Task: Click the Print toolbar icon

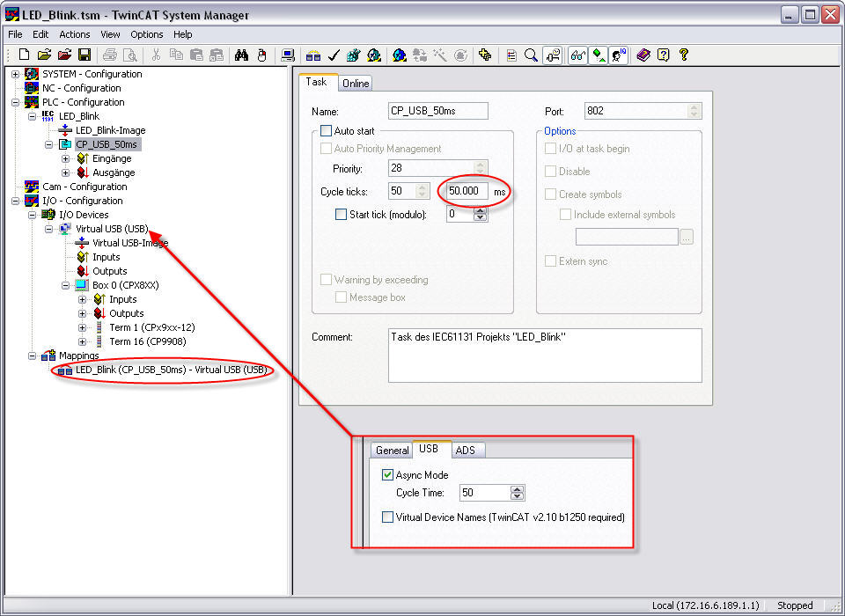Action: 110,55
